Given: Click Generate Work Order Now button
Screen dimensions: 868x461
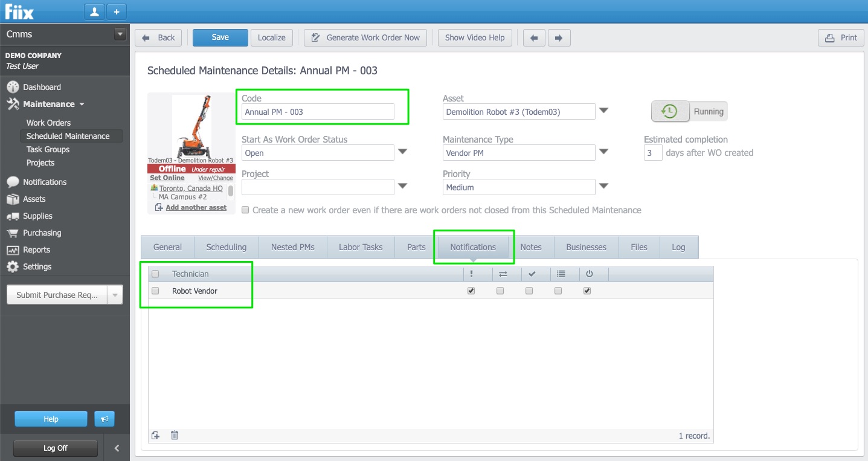Looking at the screenshot, I should 365,37.
